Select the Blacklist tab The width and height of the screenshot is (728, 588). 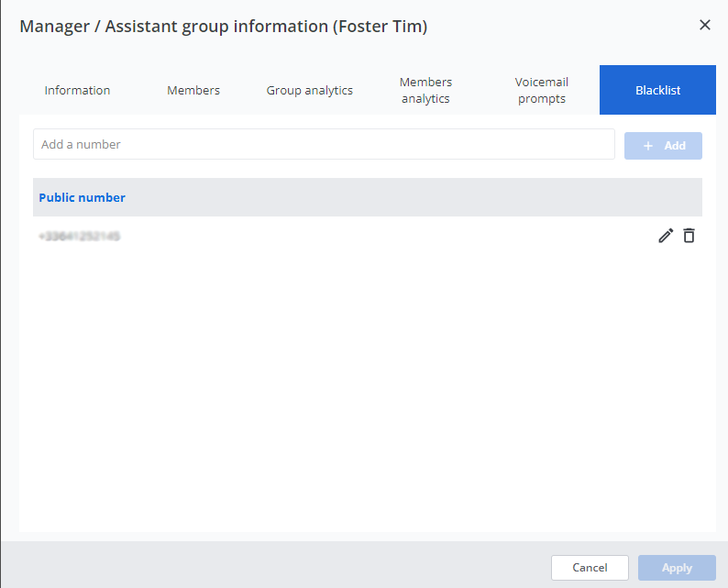(657, 90)
